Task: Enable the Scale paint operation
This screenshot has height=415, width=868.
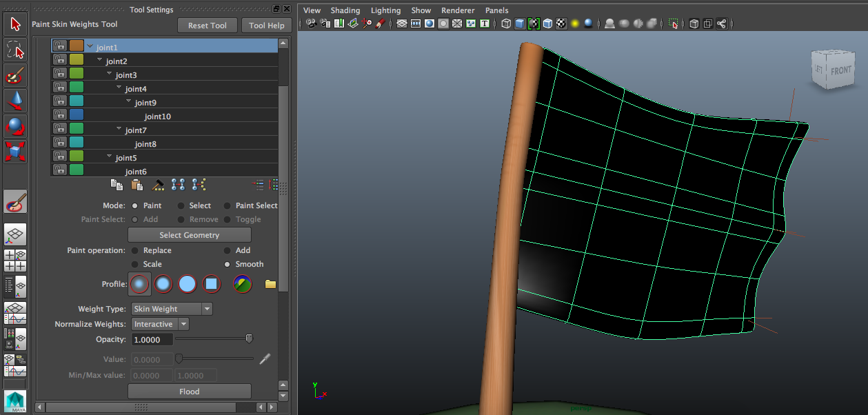Action: (x=137, y=264)
